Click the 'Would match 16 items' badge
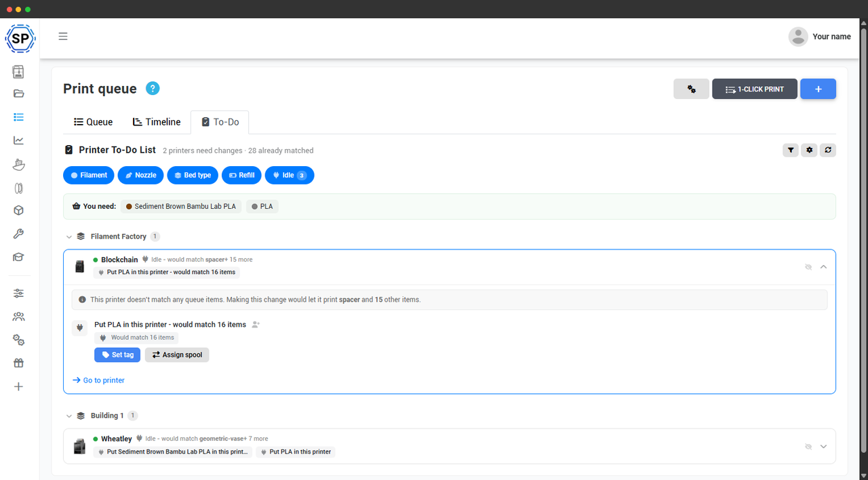The image size is (868, 480). tap(137, 338)
